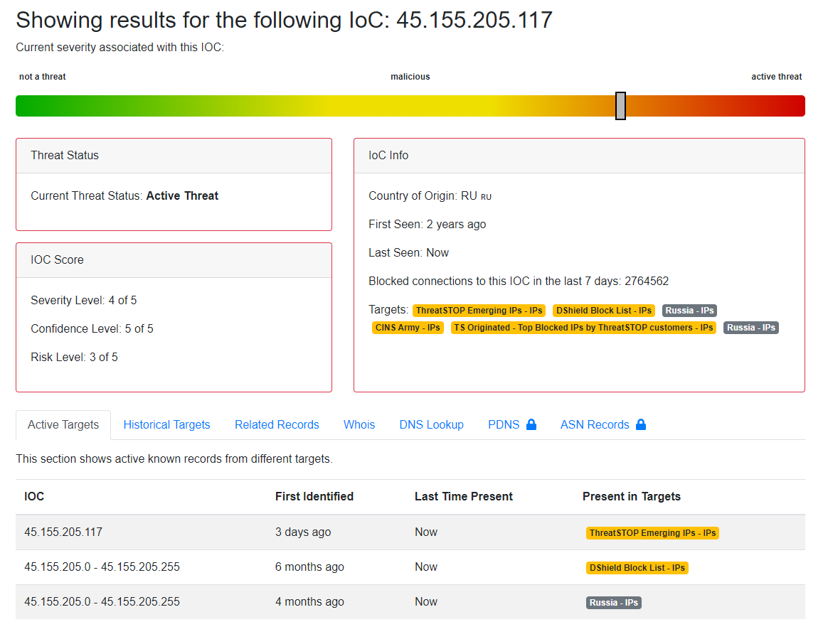Click the ASN Records tab
The height and width of the screenshot is (644, 828).
595,424
